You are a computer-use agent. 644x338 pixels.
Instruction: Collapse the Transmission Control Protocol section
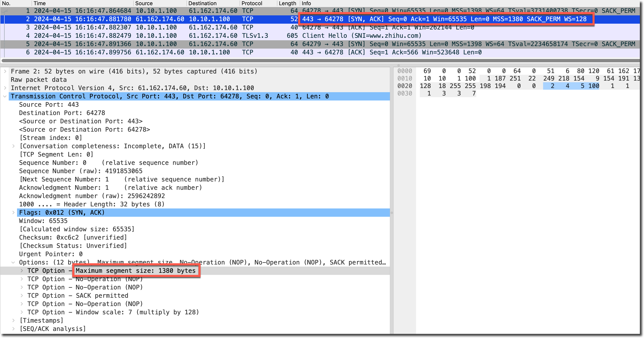pyautogui.click(x=5, y=97)
